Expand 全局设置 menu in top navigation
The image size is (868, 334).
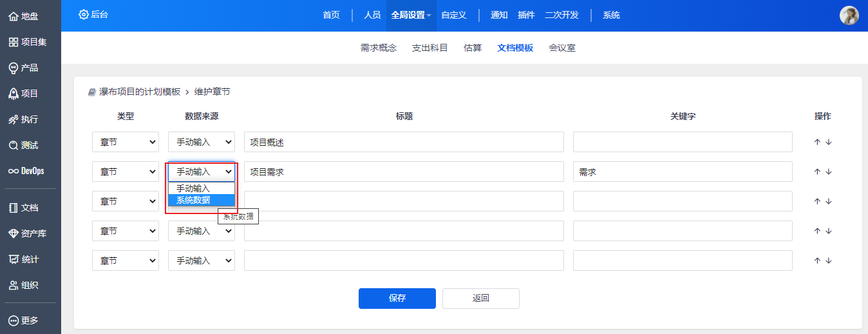pyautogui.click(x=411, y=15)
